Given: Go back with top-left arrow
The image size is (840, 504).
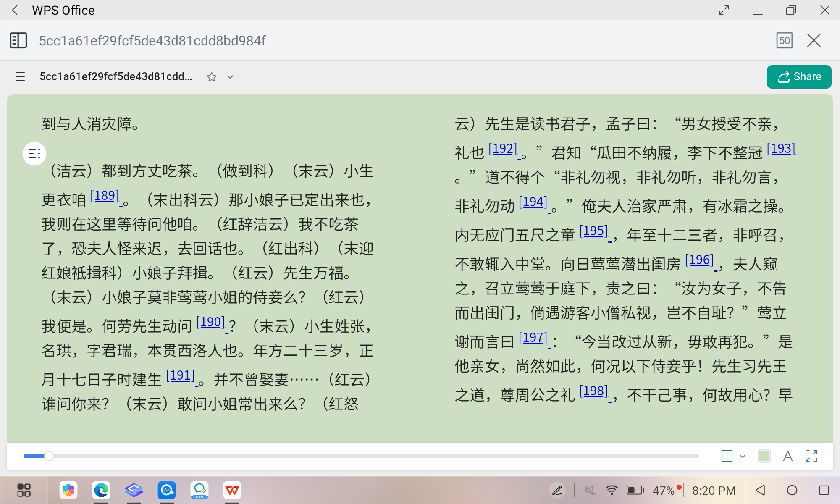Looking at the screenshot, I should (15, 10).
